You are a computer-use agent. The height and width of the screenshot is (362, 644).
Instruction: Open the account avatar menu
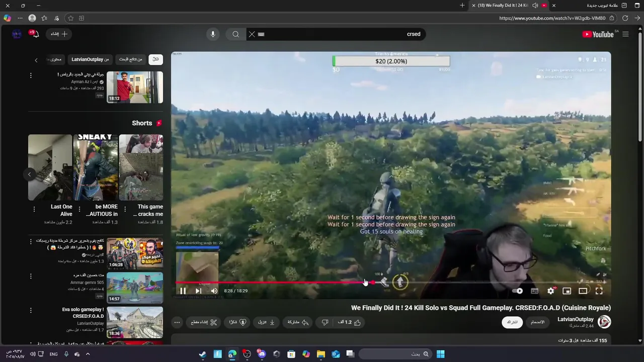(17, 34)
